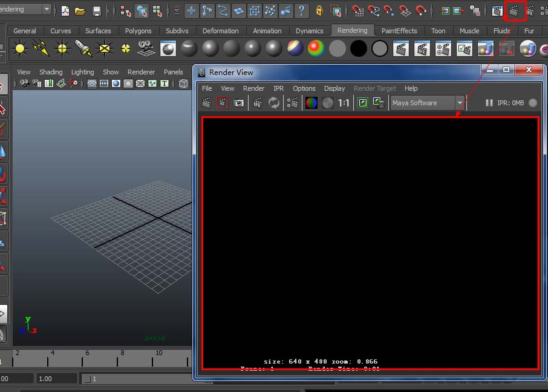Create a spot light from Rendering shelf

83,48
